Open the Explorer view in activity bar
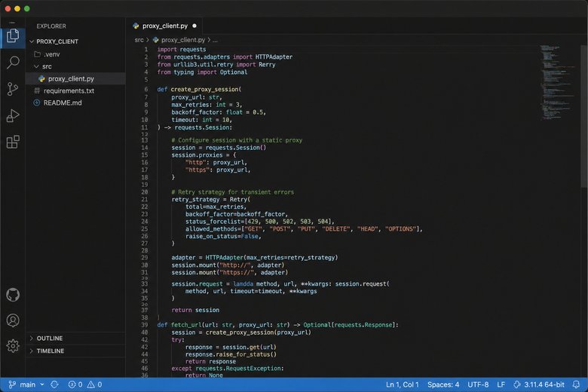 (x=13, y=36)
